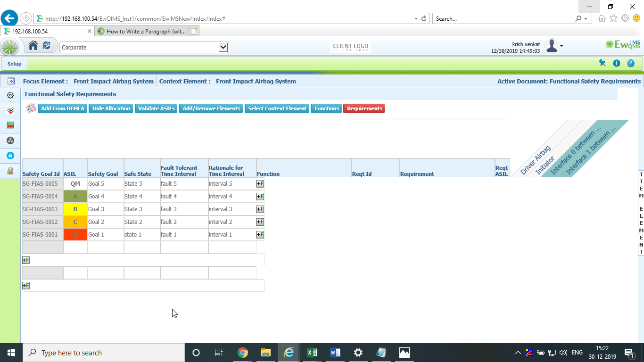Screen dimensions: 644x362
Task: Click the Initiator diagonal column header
Action: tap(545, 166)
